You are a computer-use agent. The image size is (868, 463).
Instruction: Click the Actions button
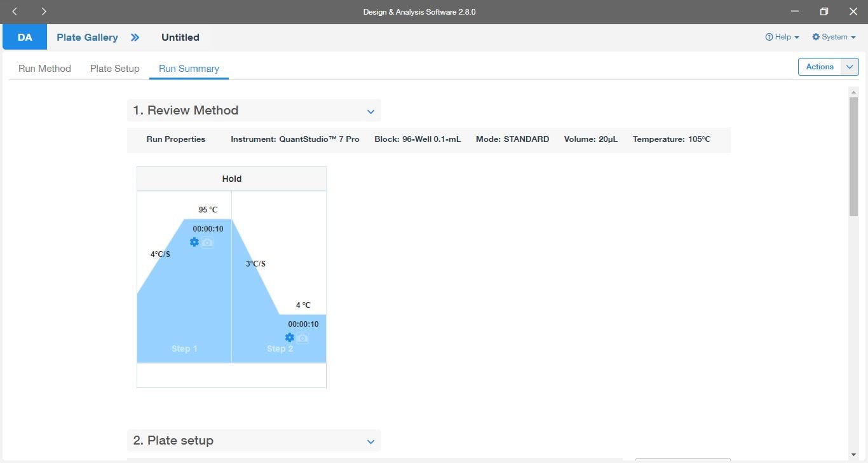pyautogui.click(x=819, y=67)
